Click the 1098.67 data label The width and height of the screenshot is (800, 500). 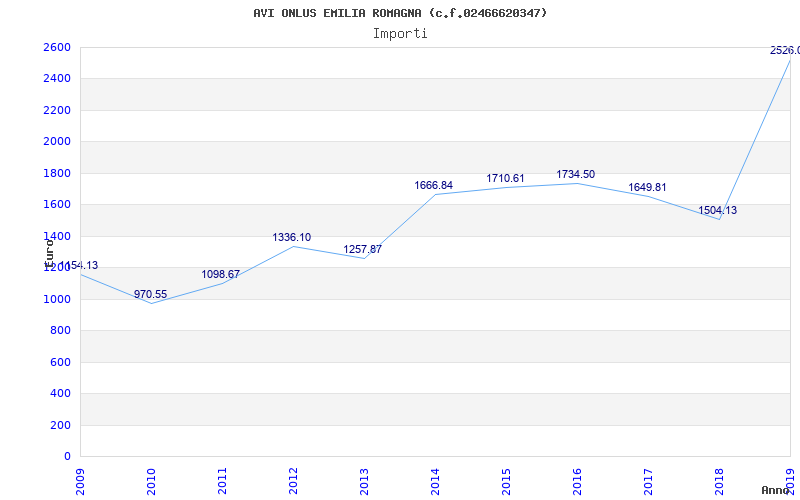[220, 274]
